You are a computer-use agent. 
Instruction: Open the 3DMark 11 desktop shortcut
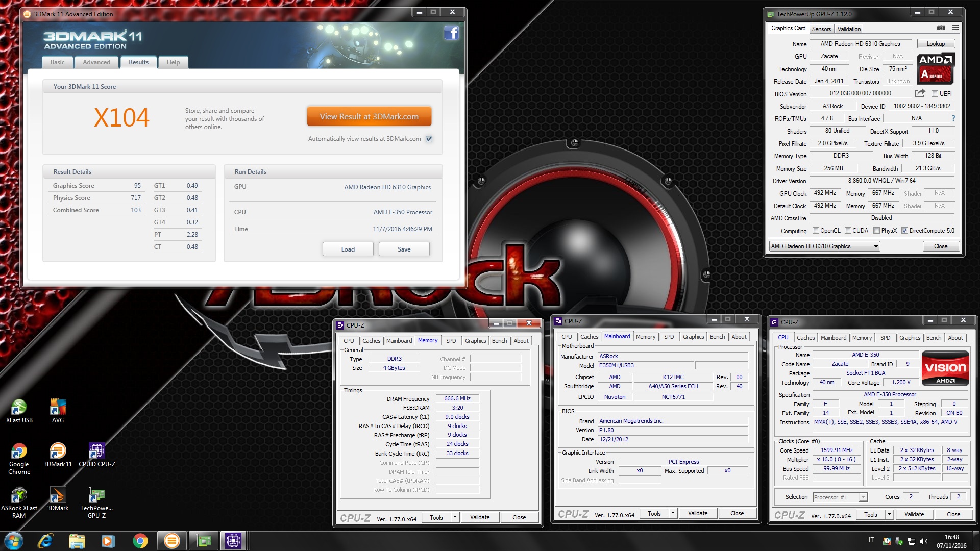pyautogui.click(x=58, y=455)
